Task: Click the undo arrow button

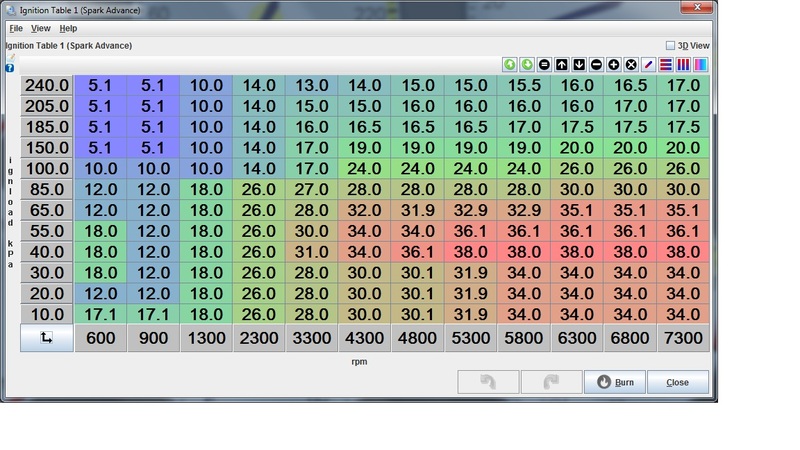Action: tap(488, 382)
